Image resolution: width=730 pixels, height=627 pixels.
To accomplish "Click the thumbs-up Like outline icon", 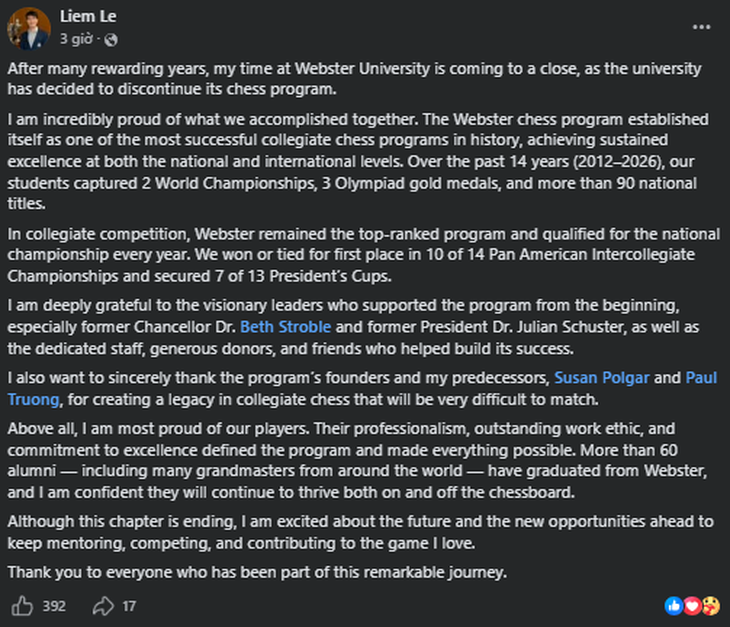I will point(22,606).
